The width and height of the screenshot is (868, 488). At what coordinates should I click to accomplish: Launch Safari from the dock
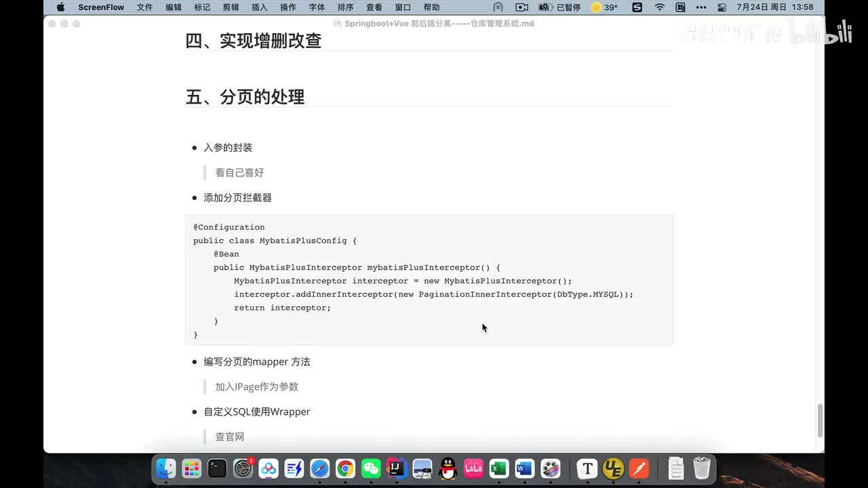pyautogui.click(x=320, y=468)
